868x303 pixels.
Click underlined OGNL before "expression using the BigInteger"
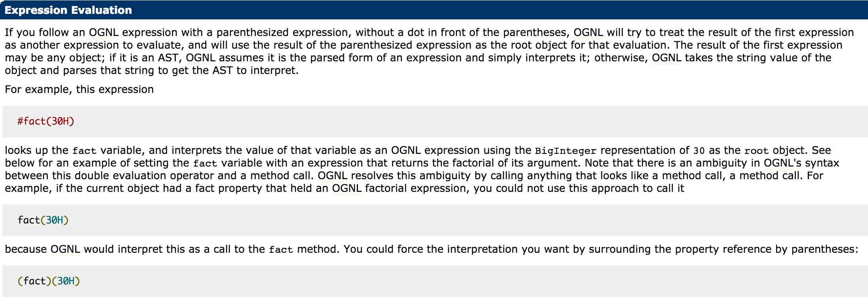point(406,150)
